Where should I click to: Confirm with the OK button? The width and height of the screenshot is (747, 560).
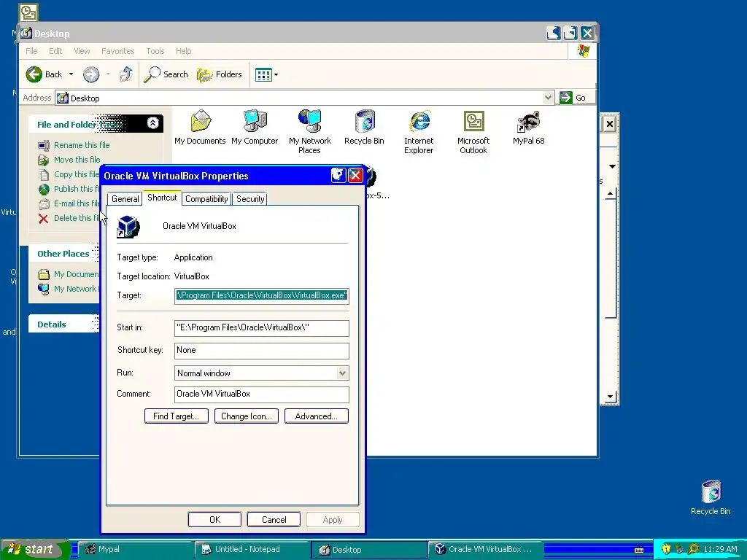pyautogui.click(x=215, y=519)
